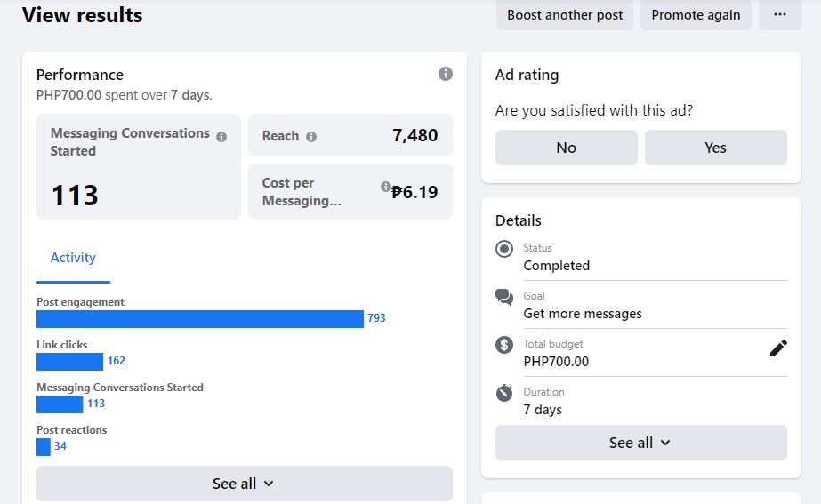821x504 pixels.
Task: Click Cost per Messaging info icon
Action: click(x=386, y=187)
